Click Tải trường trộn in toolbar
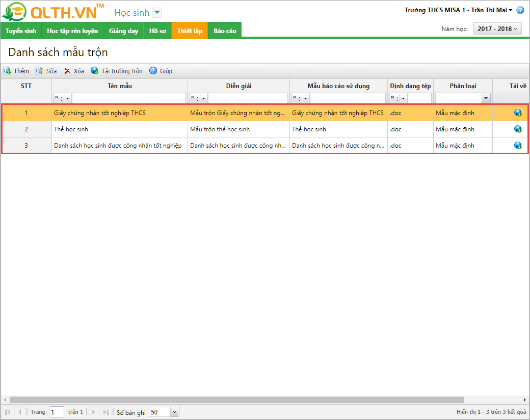Image resolution: width=530 pixels, height=420 pixels. 117,71
